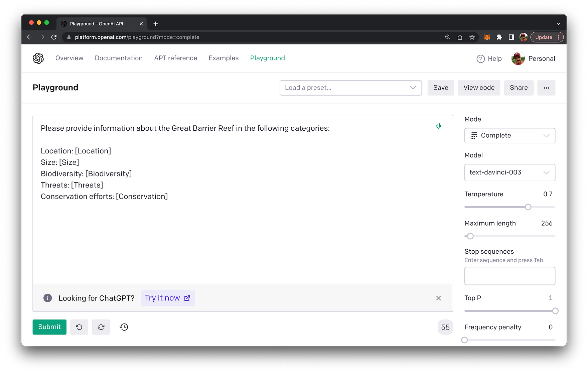Click the Frequency penalty slider handle
Viewport: 588px width, 374px height.
[464, 340]
